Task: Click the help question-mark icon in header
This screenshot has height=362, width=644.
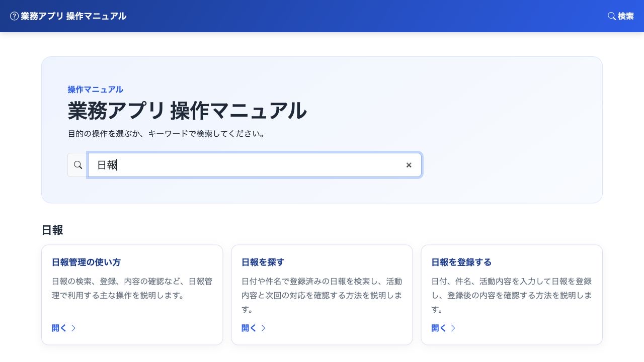Action: [14, 16]
